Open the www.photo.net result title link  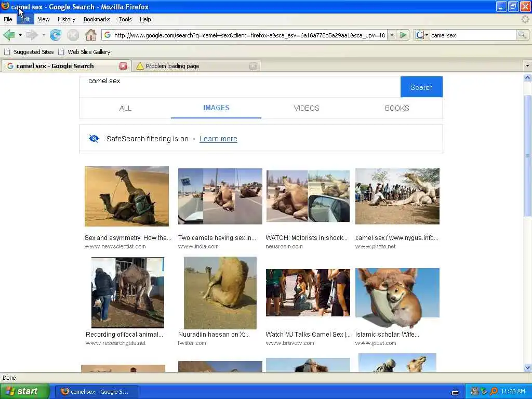[x=396, y=238]
